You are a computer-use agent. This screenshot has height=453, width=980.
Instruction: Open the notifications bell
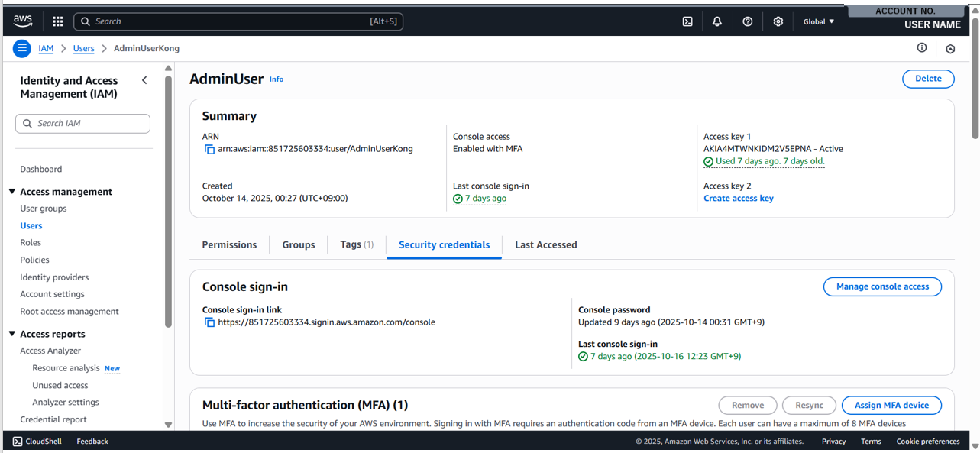pyautogui.click(x=716, y=21)
